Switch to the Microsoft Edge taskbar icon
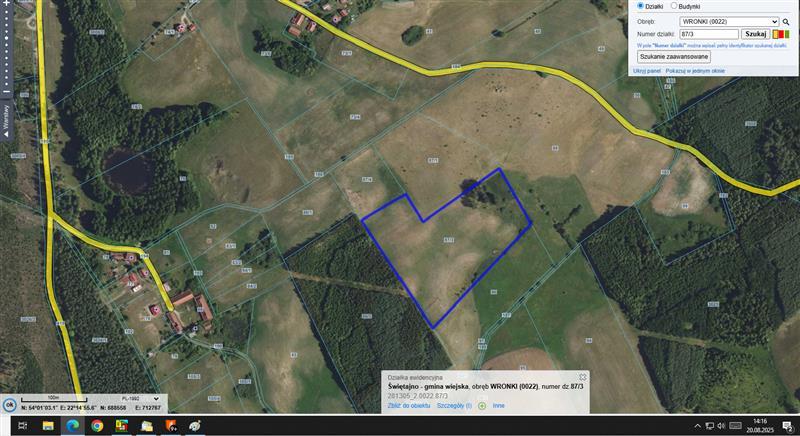 pyautogui.click(x=72, y=425)
